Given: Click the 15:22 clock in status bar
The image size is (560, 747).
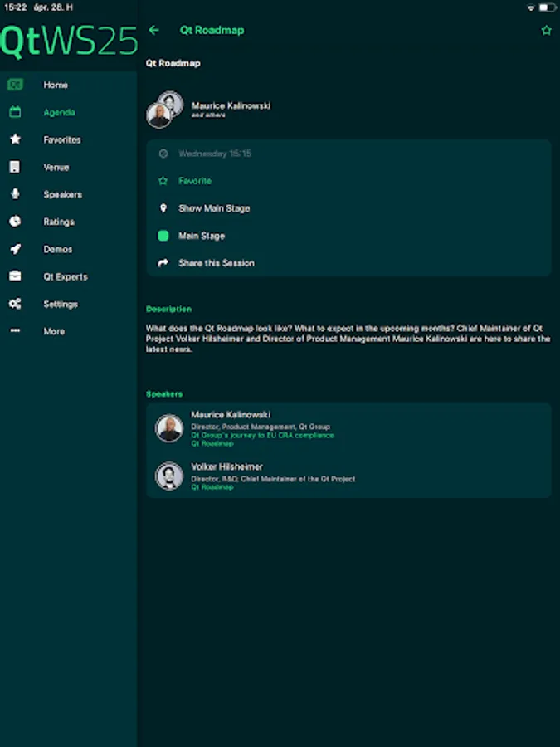Looking at the screenshot, I should click(x=15, y=7).
